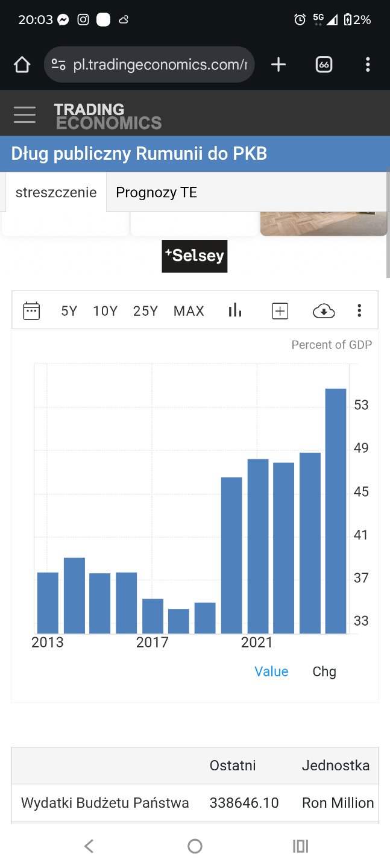Open the hamburger navigation menu
Screen dimensions: 390x868
[x=25, y=115]
